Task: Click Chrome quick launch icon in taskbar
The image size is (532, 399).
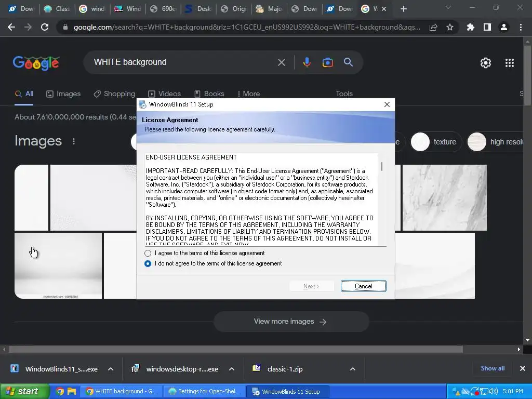Action: tap(60, 391)
